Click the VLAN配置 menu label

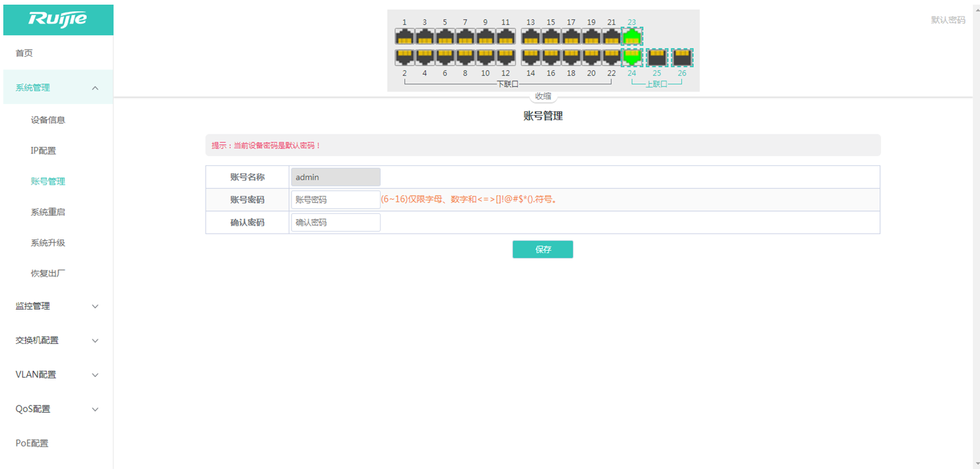[x=36, y=375]
